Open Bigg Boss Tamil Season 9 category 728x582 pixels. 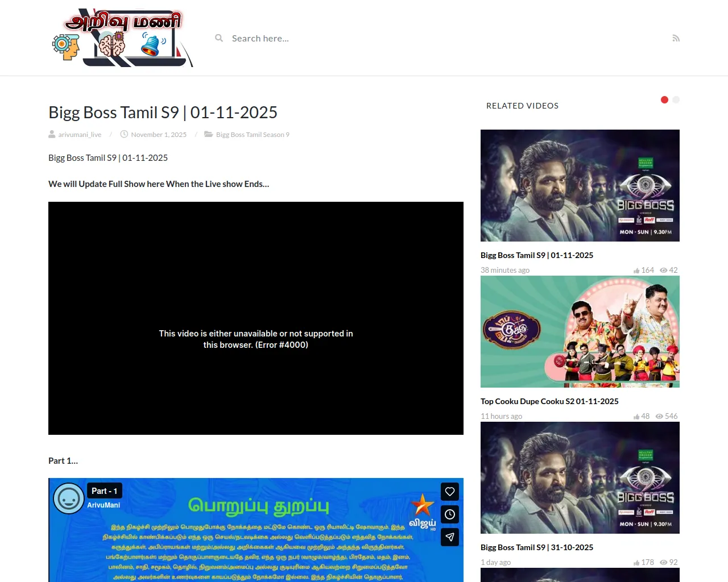(x=253, y=135)
